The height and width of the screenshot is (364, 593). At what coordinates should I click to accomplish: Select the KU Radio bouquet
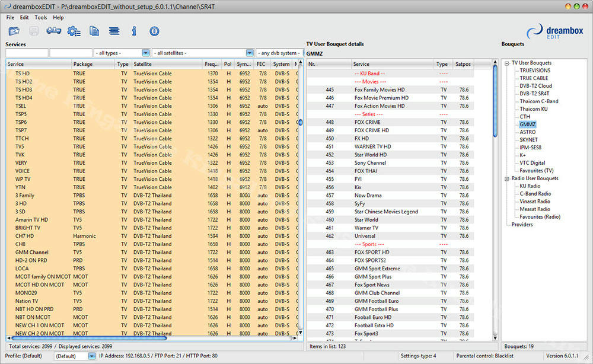pyautogui.click(x=530, y=186)
